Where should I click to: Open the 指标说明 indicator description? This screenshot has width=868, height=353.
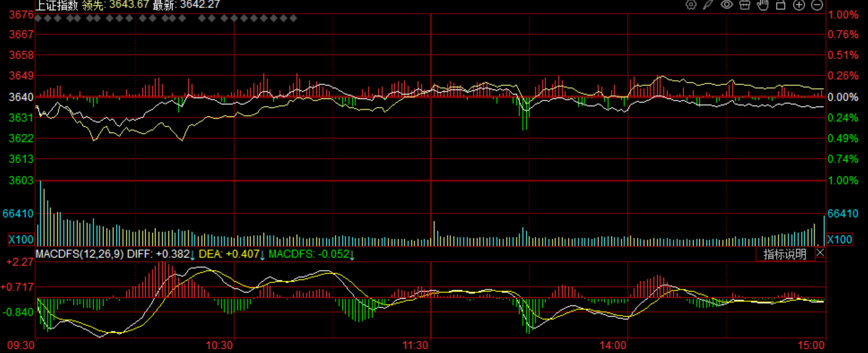point(785,254)
